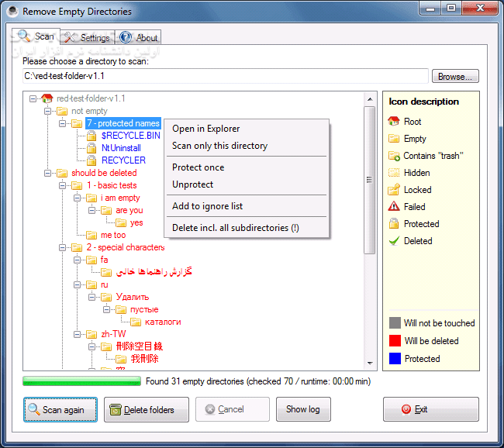
Task: Select the 'каталоги' folder entry
Action: 163,322
